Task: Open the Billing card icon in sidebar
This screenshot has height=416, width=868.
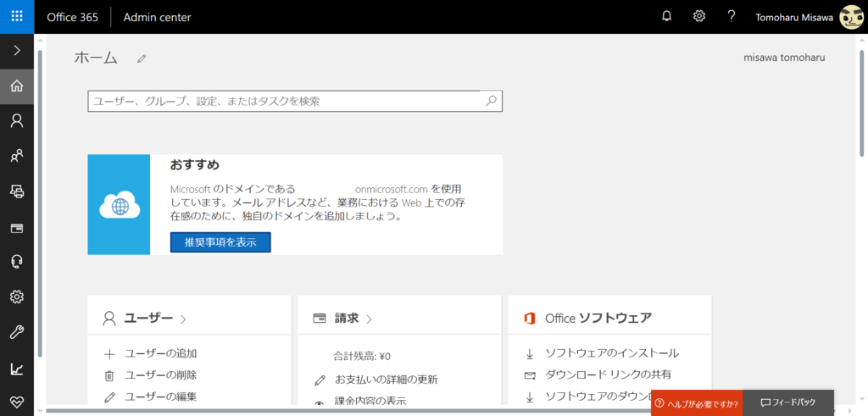Action: point(17,227)
